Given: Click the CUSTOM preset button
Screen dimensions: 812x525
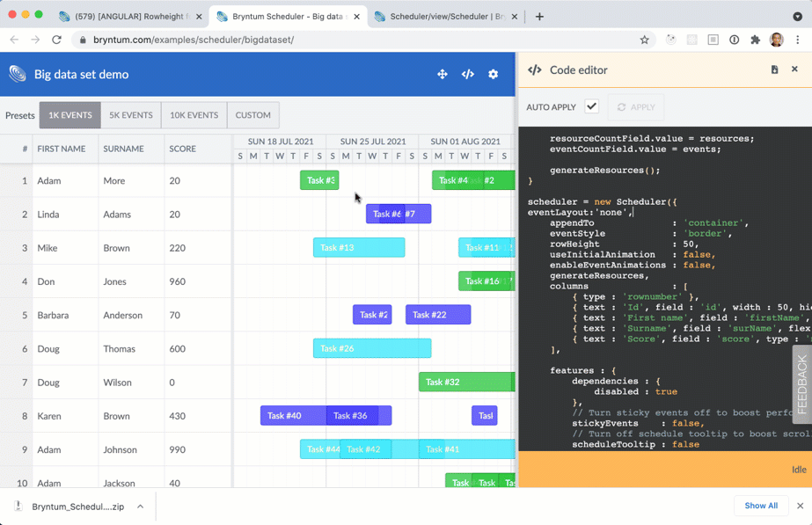Looking at the screenshot, I should tap(252, 114).
